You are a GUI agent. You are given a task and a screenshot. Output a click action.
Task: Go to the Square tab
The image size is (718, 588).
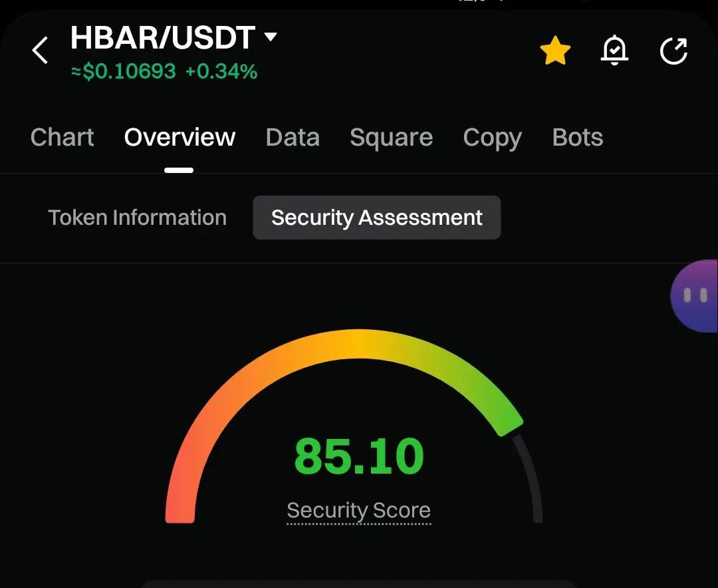391,138
